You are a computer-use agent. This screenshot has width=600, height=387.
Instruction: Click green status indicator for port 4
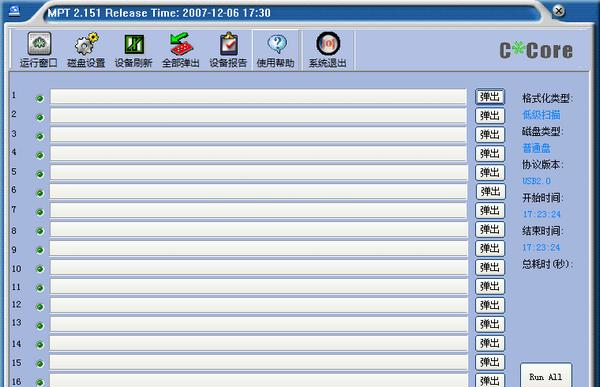pyautogui.click(x=40, y=155)
